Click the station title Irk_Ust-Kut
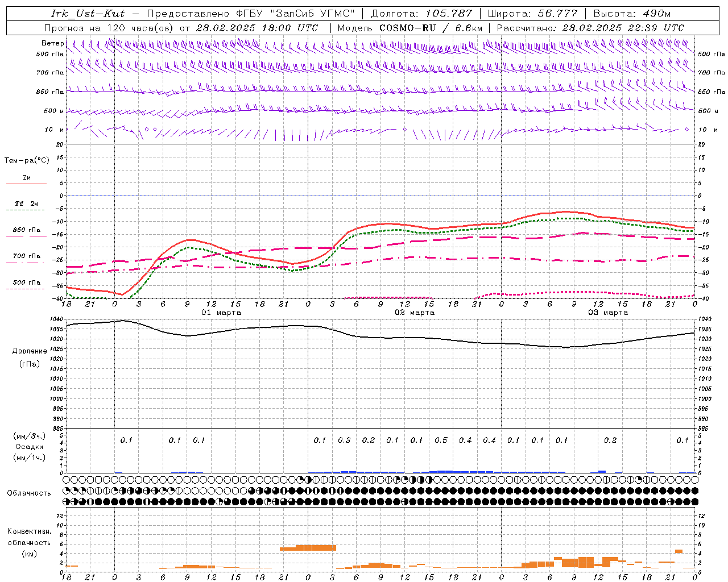Viewport: 728px width, 582px height. pos(88,14)
